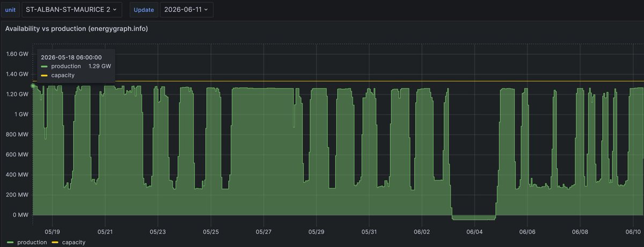Toggle the capacity series in the bottom legend
This screenshot has height=247, width=644.
pyautogui.click(x=74, y=243)
